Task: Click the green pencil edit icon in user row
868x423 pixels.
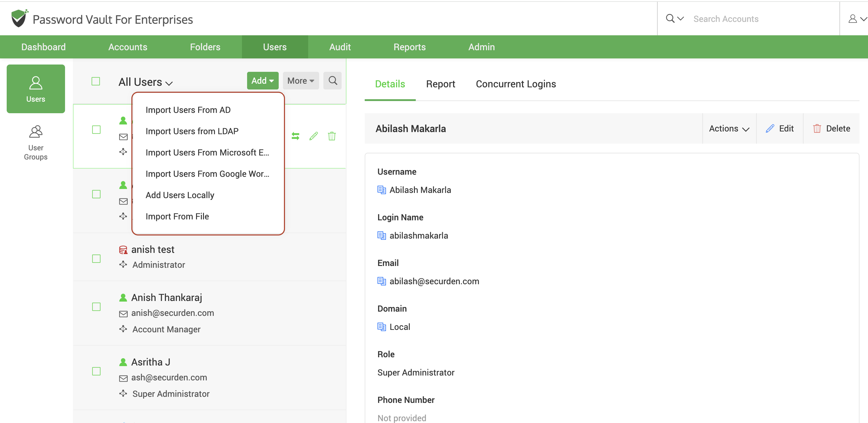Action: pyautogui.click(x=313, y=136)
